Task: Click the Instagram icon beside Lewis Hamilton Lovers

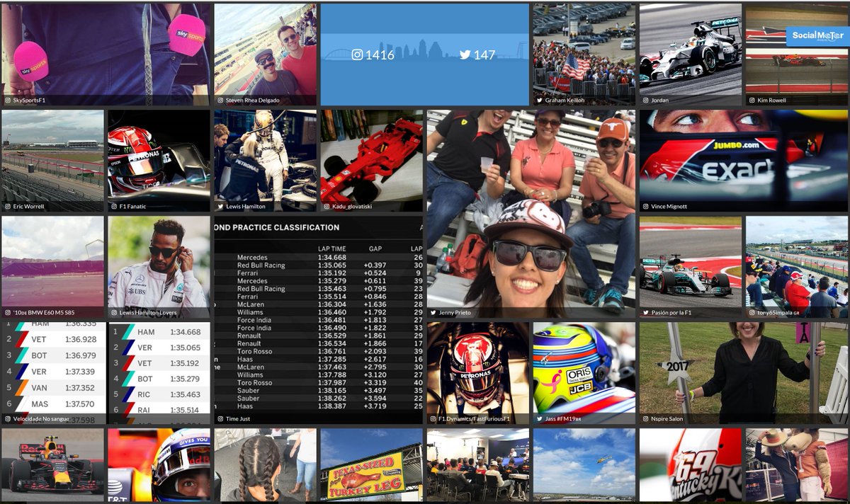Action: [114, 313]
